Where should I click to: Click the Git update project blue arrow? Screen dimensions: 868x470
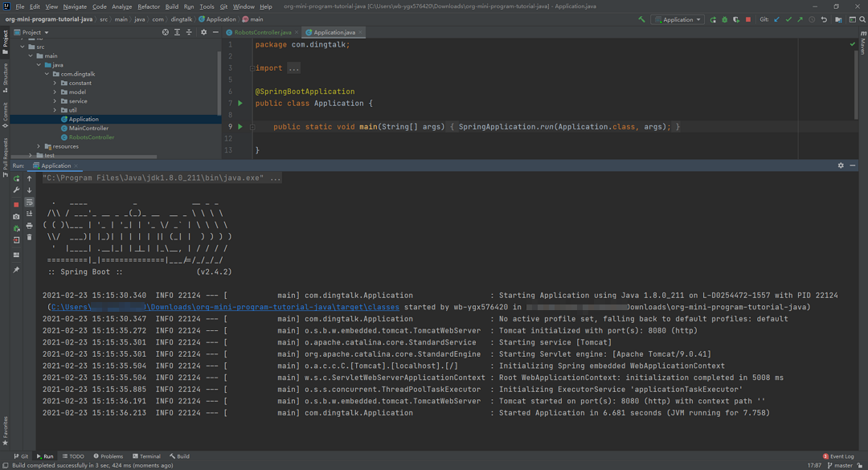tap(776, 19)
